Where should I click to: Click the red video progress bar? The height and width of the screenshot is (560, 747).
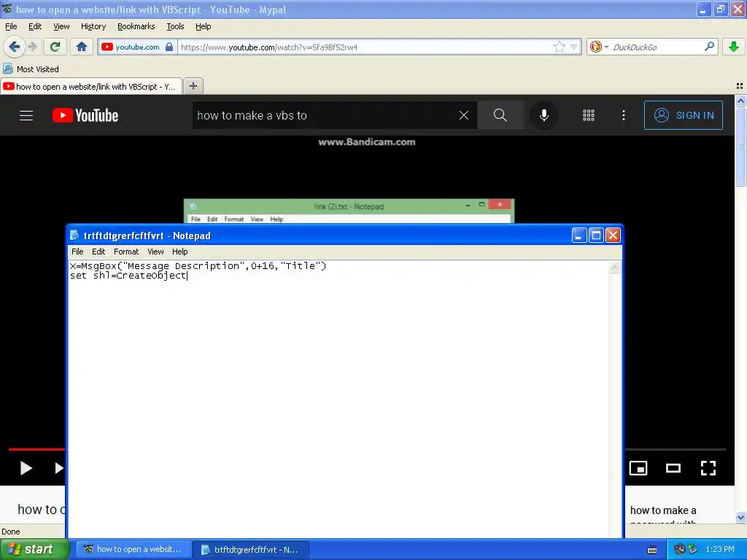coord(36,449)
